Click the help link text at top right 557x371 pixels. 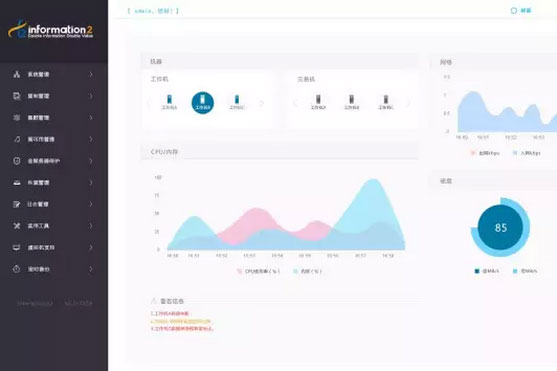tap(526, 11)
